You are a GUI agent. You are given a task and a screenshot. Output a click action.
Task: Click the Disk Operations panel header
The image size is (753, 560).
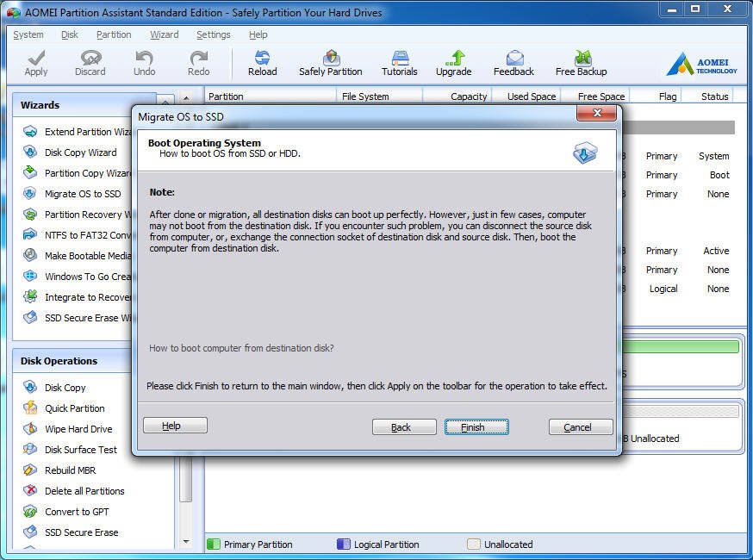click(72, 361)
